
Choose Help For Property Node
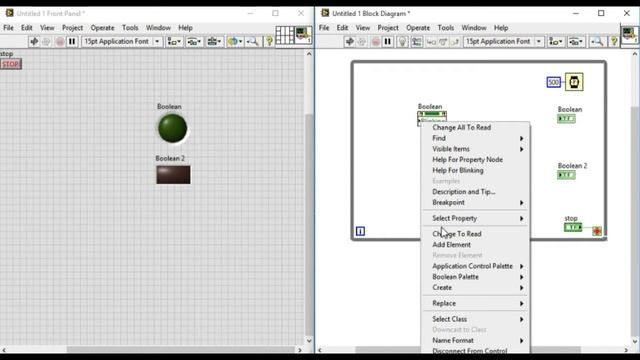[x=476, y=160]
